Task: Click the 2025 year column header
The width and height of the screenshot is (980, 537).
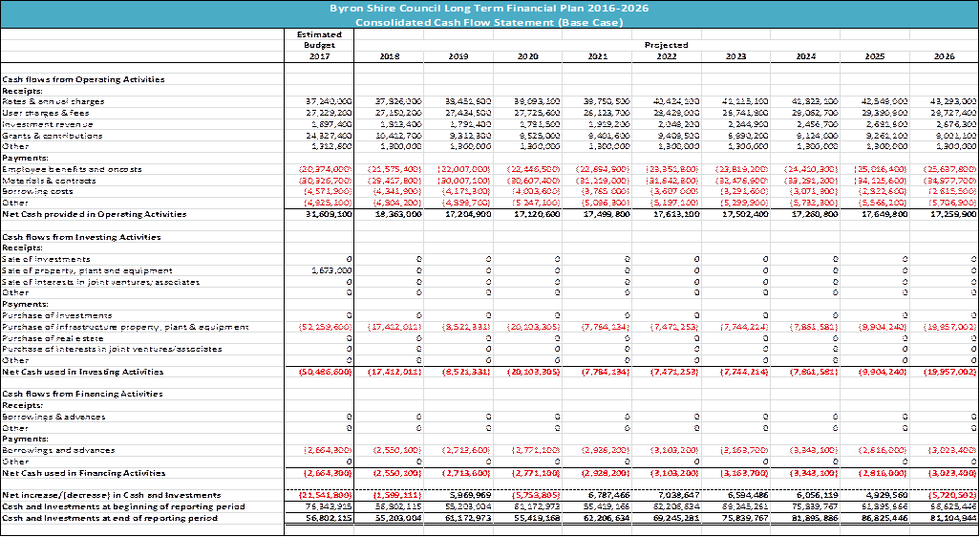Action: [x=875, y=55]
